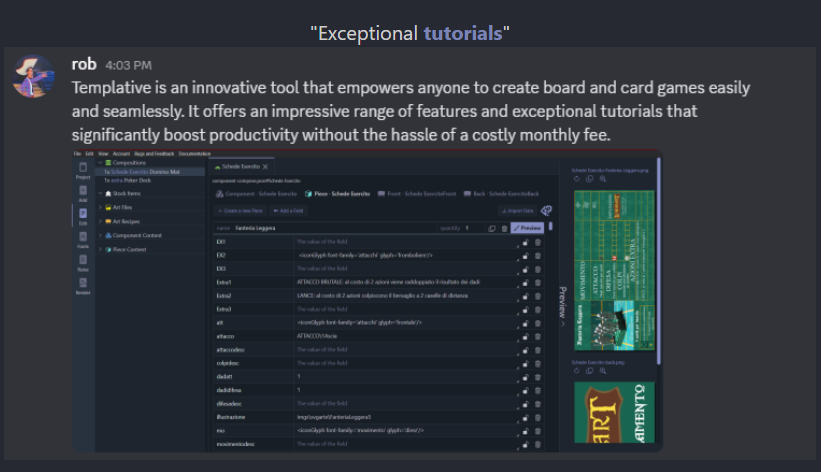Switch to Component - Schede Esercito tab

click(x=257, y=194)
